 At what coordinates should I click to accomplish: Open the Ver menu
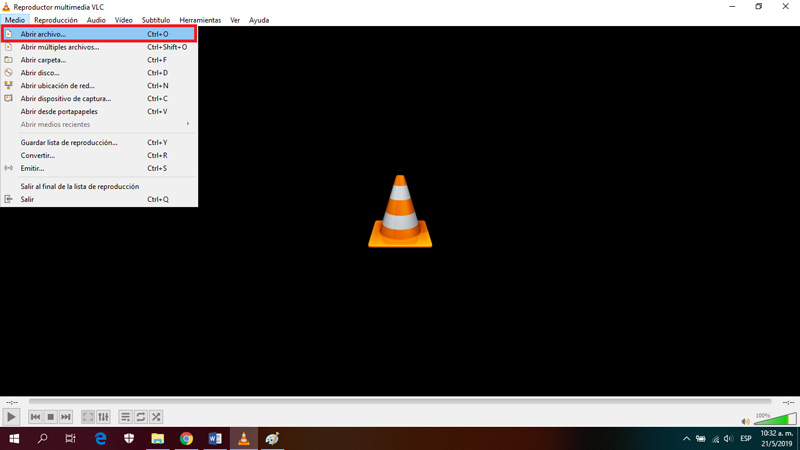tap(235, 20)
